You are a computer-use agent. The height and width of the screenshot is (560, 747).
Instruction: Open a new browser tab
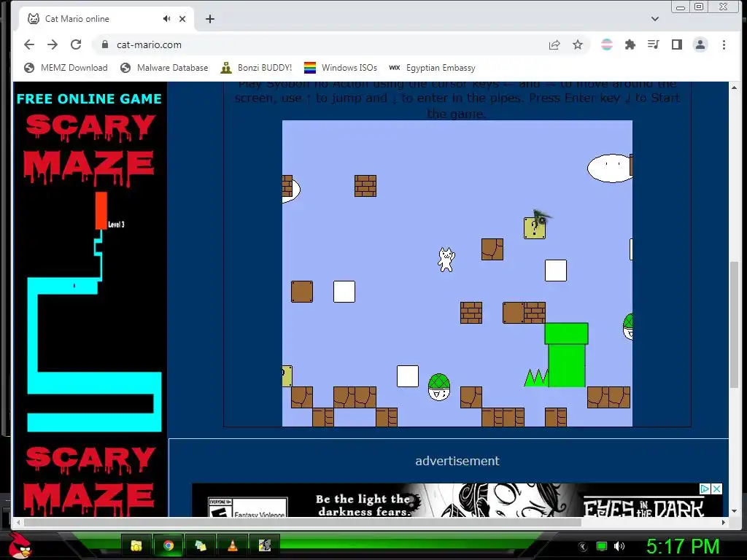[x=210, y=19]
